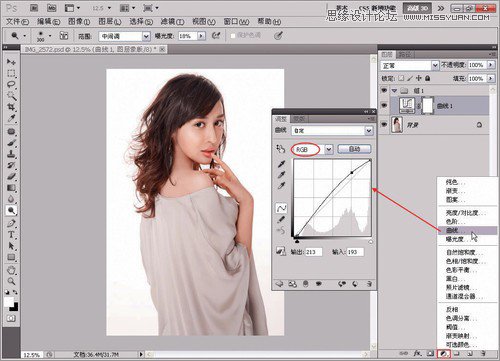Open the blend mode 正常 dropdown

click(409, 65)
